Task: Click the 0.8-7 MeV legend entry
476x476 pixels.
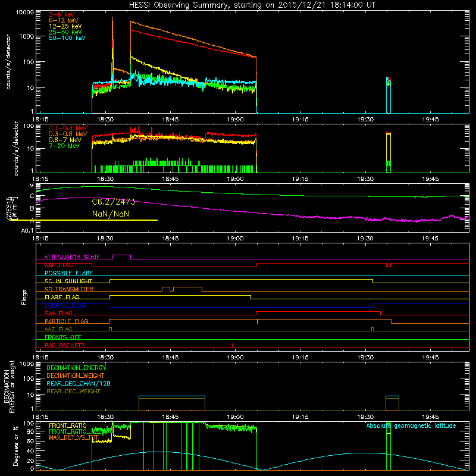Action: point(65,140)
